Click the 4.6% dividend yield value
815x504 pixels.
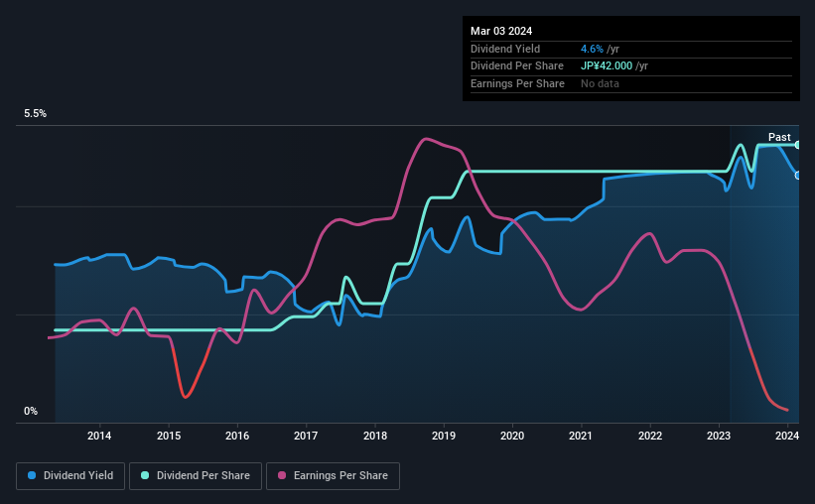(x=592, y=49)
